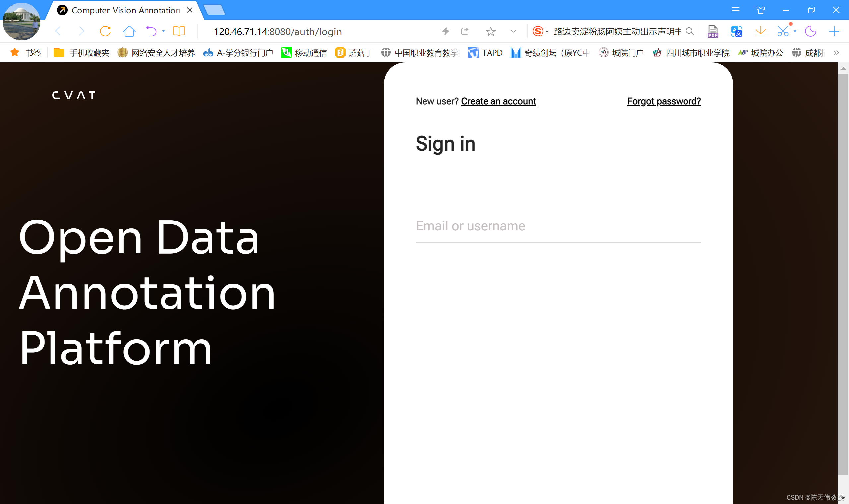
Task: Click the share page icon
Action: (x=465, y=31)
